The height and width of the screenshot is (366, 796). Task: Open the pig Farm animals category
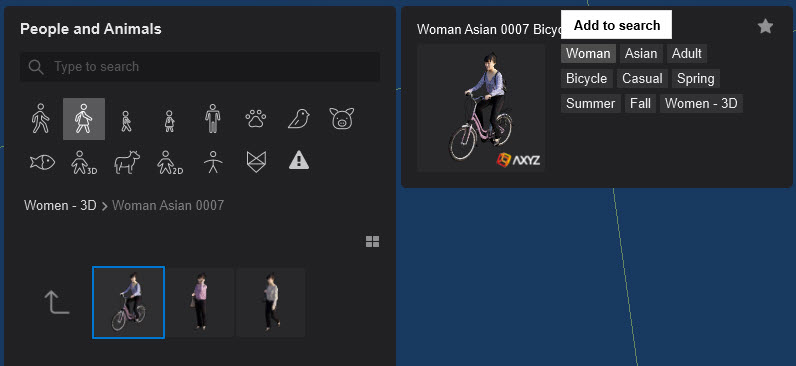tap(342, 119)
